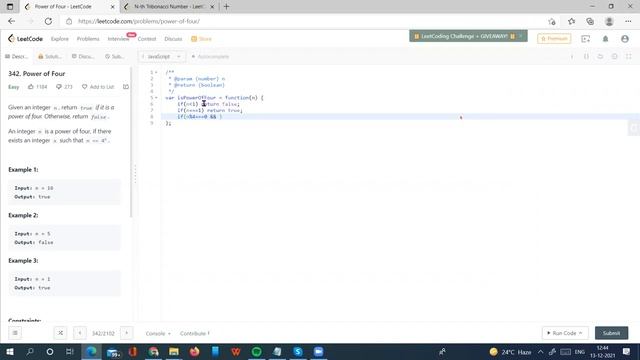Image resolution: width=640 pixels, height=360 pixels.
Task: Open File Explorer from the taskbar
Action: point(174,351)
